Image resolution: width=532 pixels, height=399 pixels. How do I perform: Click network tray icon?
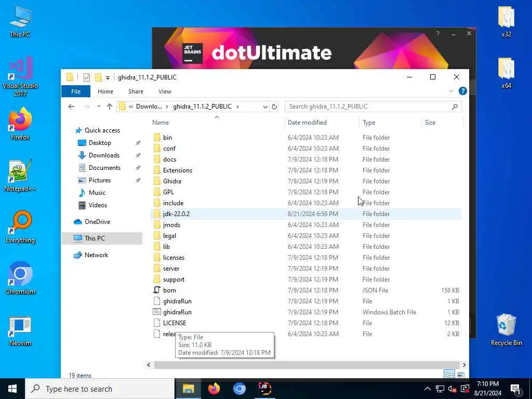(440, 389)
